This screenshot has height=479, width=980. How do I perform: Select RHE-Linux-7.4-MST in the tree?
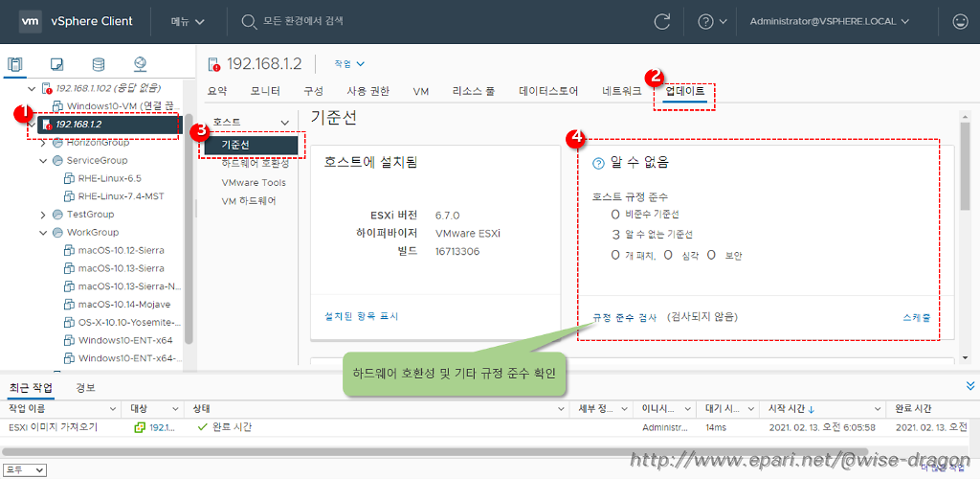tap(122, 196)
